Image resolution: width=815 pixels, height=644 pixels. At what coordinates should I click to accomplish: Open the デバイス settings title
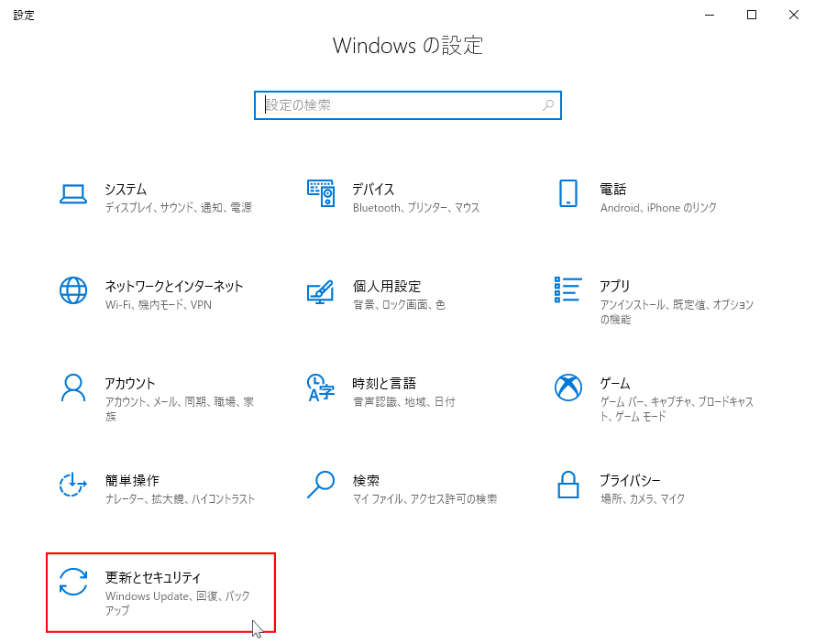(373, 189)
